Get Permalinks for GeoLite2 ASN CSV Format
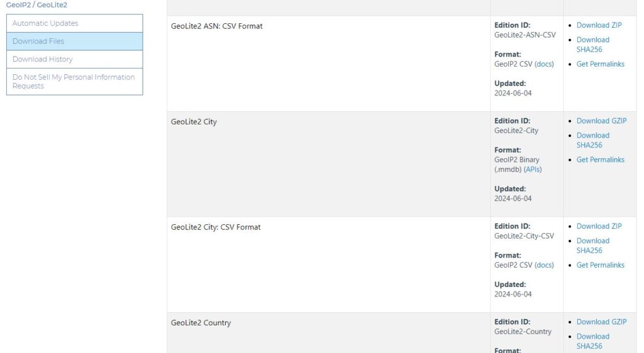 point(600,64)
